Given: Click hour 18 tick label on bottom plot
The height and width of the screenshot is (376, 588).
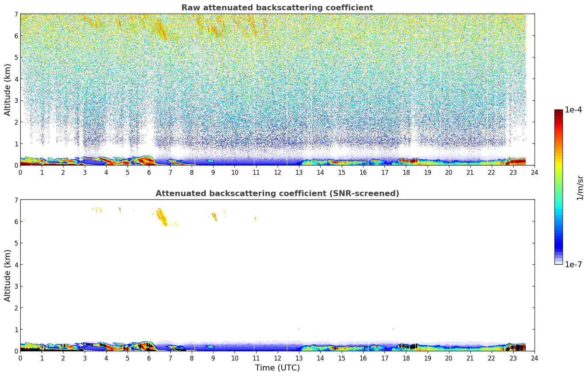Looking at the screenshot, I should pos(406,358).
